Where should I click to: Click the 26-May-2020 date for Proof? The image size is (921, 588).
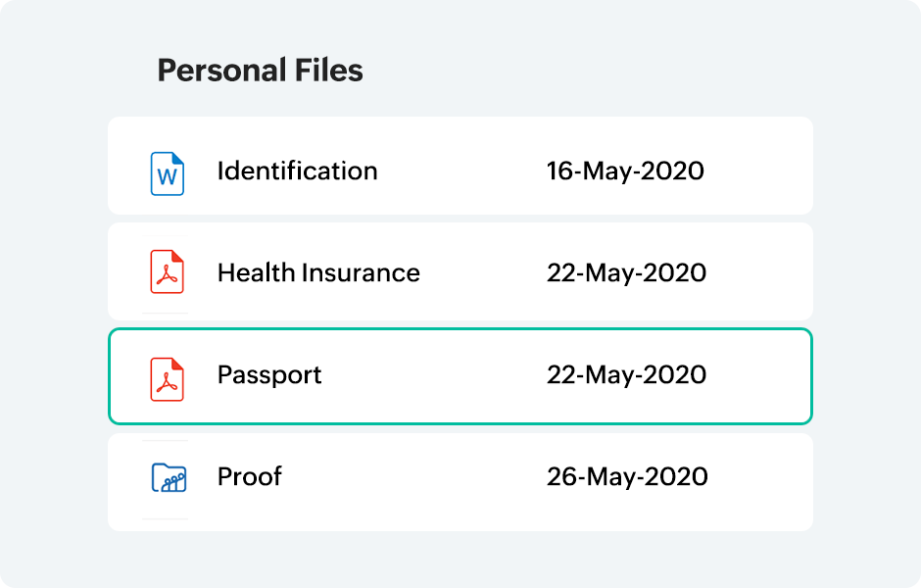point(627,477)
